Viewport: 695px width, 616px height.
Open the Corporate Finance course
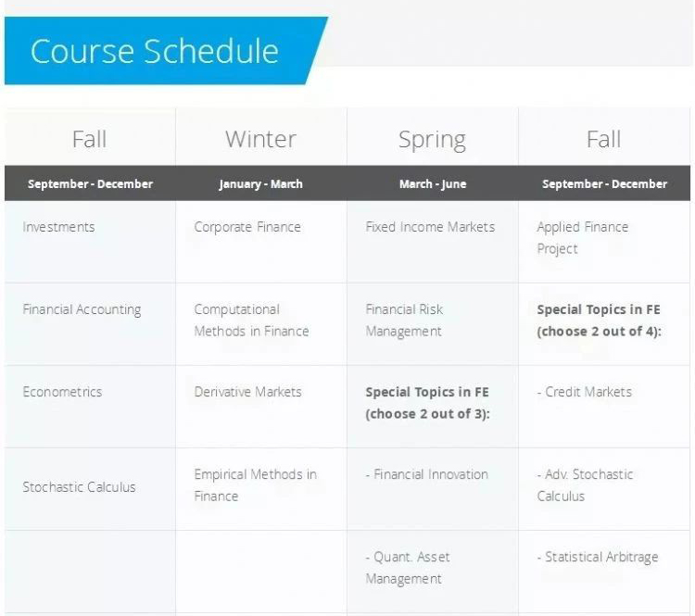tap(247, 227)
